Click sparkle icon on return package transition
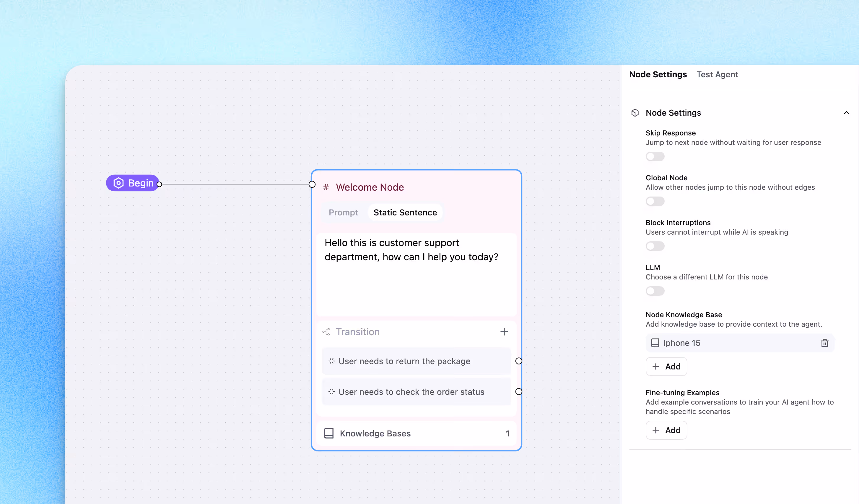The image size is (859, 504). pos(331,361)
